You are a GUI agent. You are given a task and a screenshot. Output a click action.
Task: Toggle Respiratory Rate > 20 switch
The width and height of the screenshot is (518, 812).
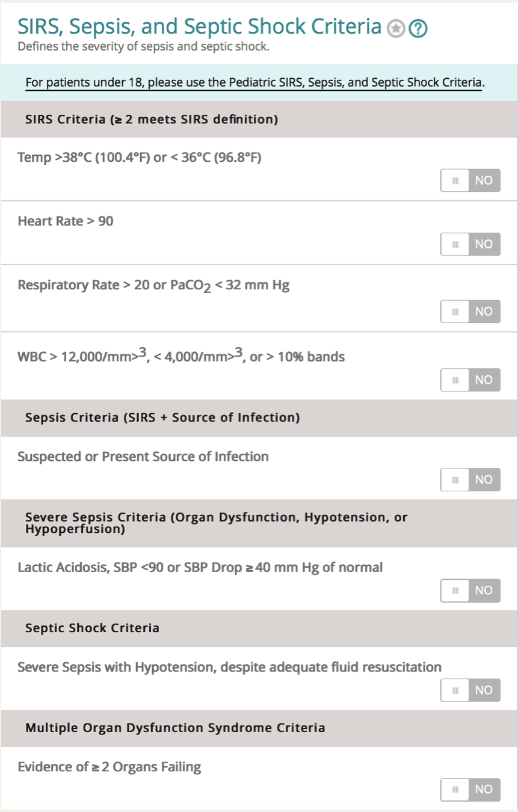click(470, 312)
